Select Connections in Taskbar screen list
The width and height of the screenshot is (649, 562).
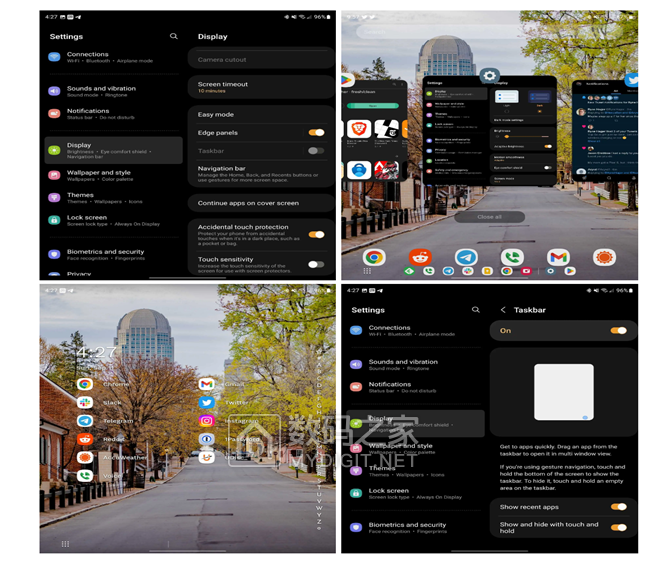point(415,330)
